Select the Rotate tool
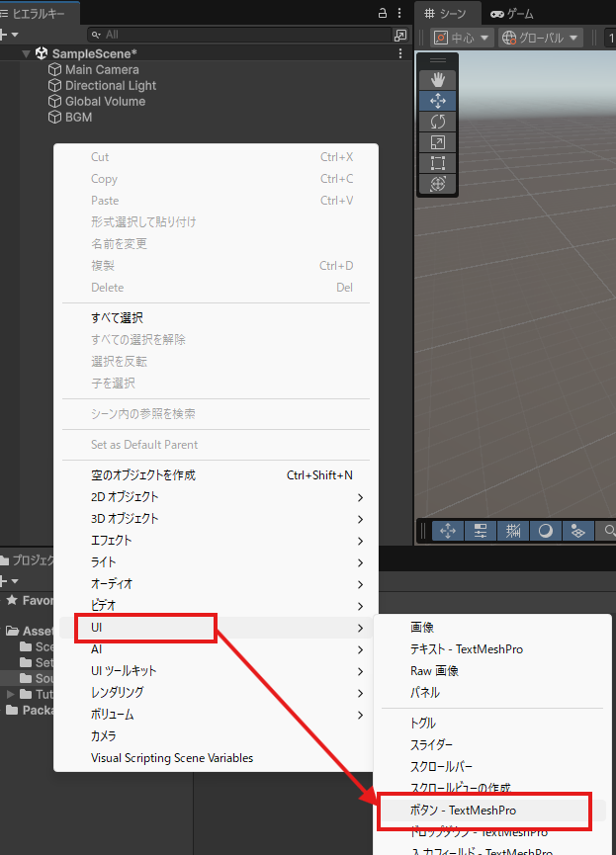Screen dimensions: 616x855 tap(438, 121)
